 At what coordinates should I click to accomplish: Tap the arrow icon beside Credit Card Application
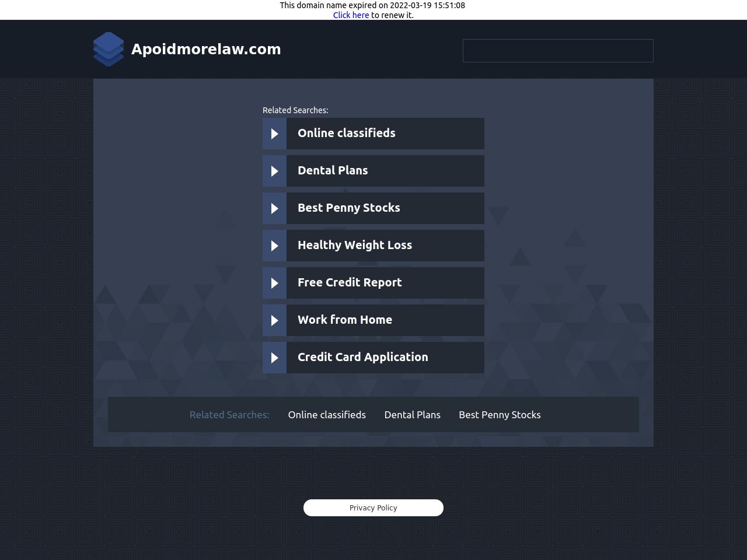(274, 358)
